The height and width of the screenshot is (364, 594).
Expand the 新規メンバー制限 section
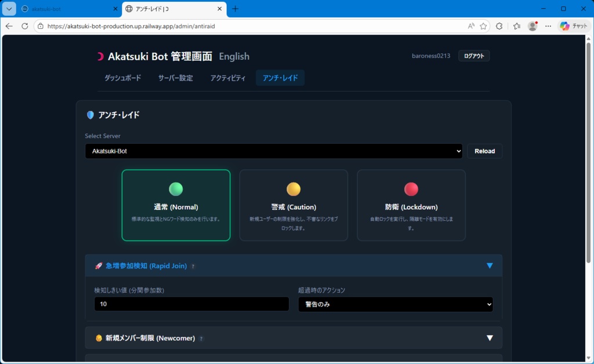[x=490, y=337]
